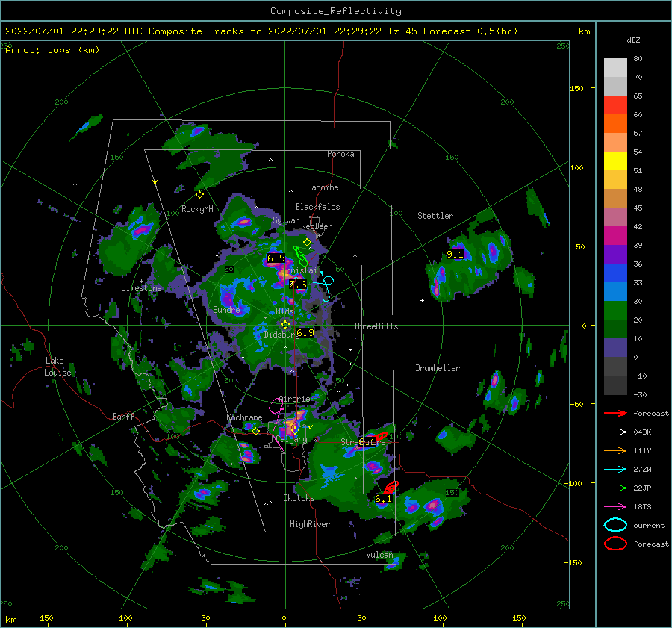This screenshot has height=628, width=672.
Task: Select the red 60-65 dBZ color swatch
Action: 615,105
